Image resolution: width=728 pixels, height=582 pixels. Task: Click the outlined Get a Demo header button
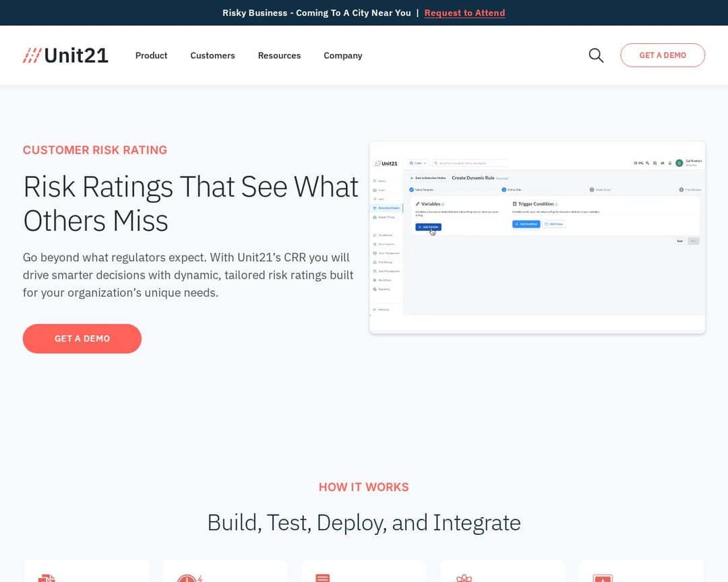[x=663, y=55]
